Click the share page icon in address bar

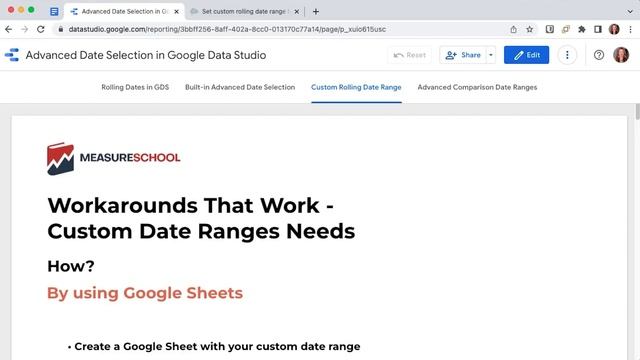tap(513, 29)
